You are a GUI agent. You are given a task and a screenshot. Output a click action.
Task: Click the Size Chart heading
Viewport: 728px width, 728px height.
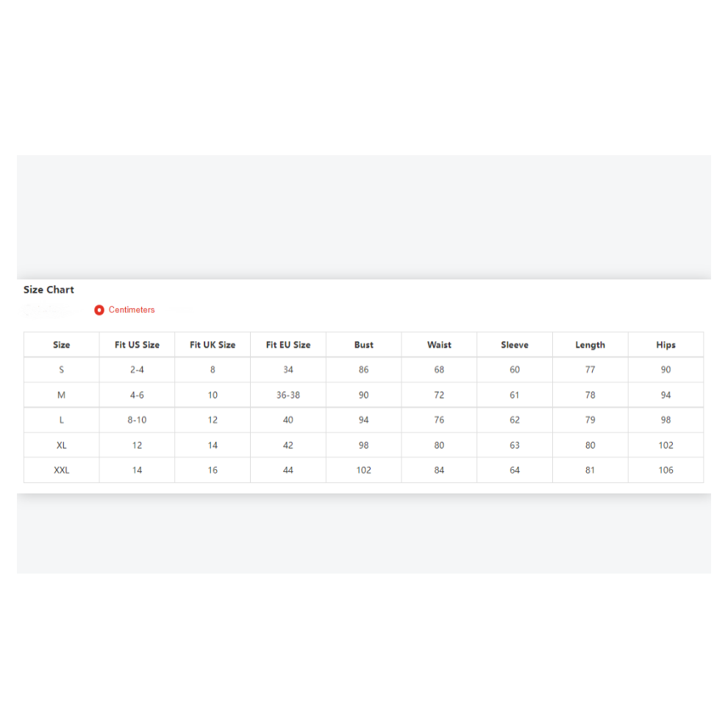49,290
